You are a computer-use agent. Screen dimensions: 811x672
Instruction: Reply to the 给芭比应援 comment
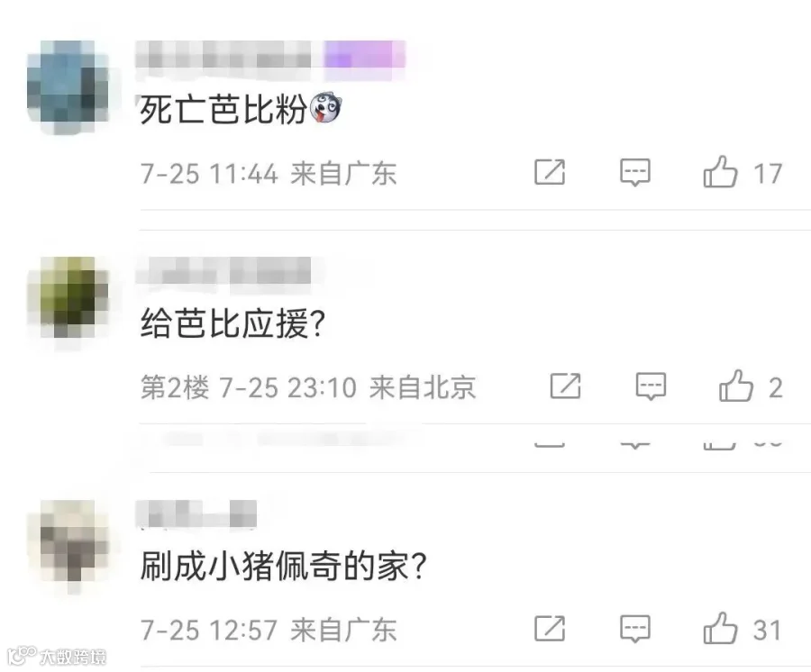(651, 386)
